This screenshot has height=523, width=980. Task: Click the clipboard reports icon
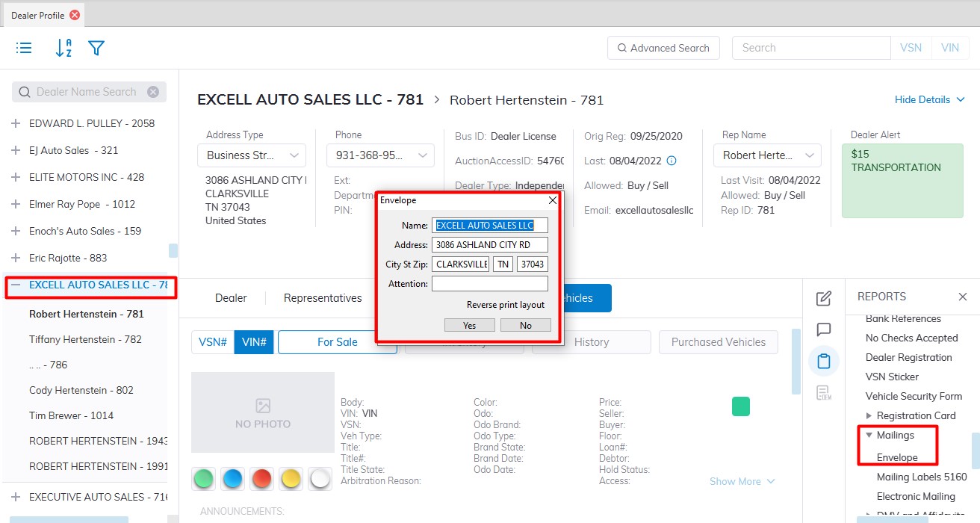pyautogui.click(x=824, y=362)
